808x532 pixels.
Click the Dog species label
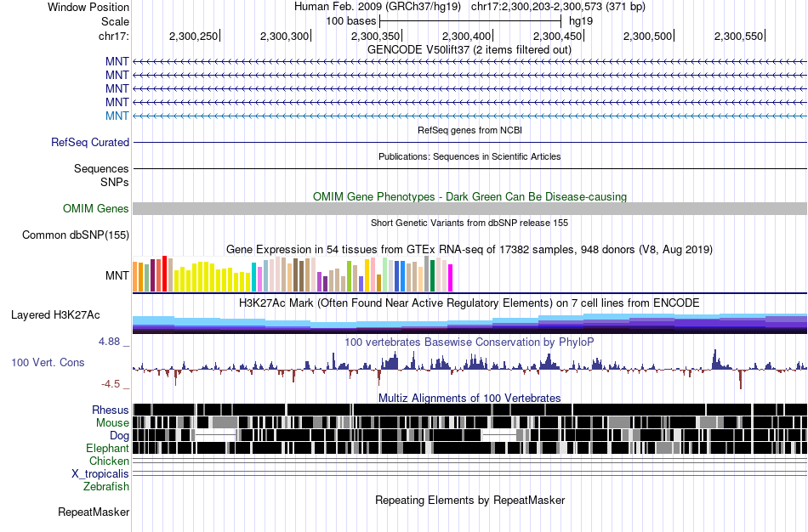[x=120, y=436]
